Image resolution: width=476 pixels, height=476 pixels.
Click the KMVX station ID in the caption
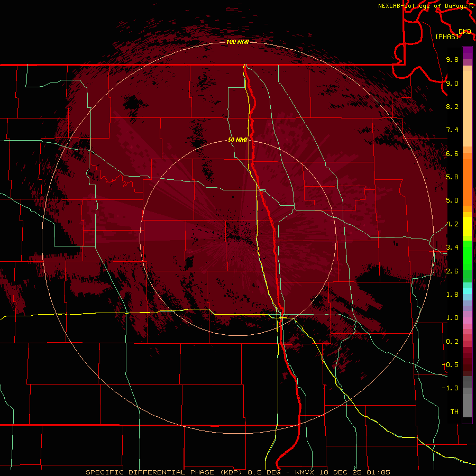(x=305, y=472)
